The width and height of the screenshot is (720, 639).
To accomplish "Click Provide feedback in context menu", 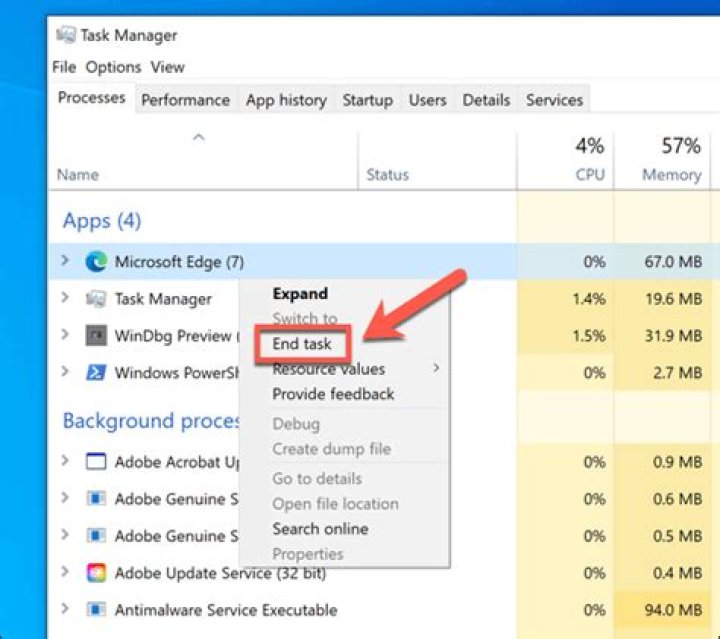I will 333,394.
